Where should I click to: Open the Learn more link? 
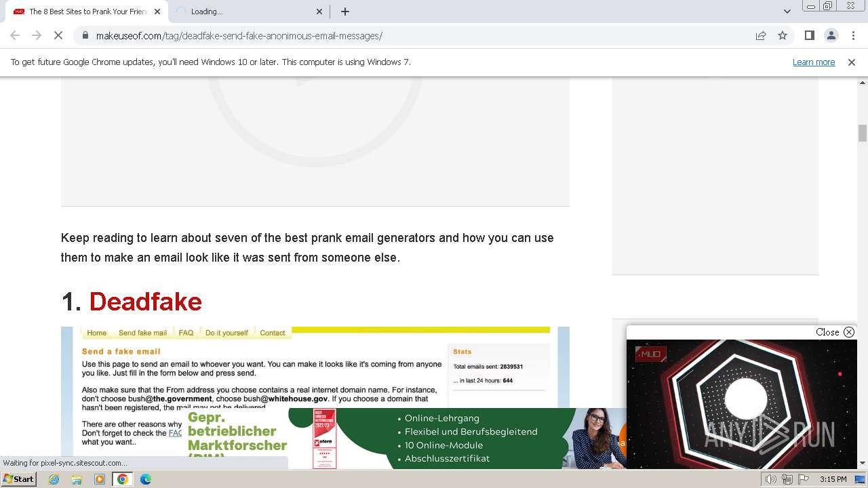pyautogui.click(x=814, y=62)
